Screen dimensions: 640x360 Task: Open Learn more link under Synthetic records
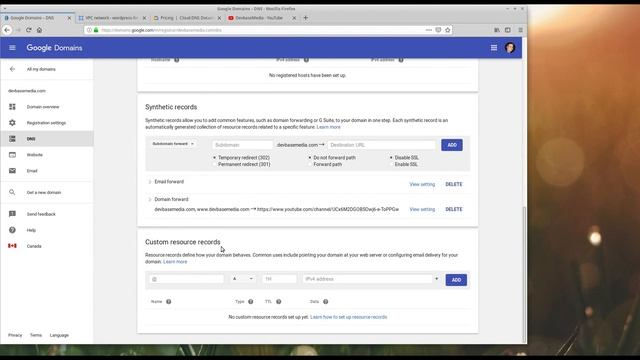(x=329, y=127)
